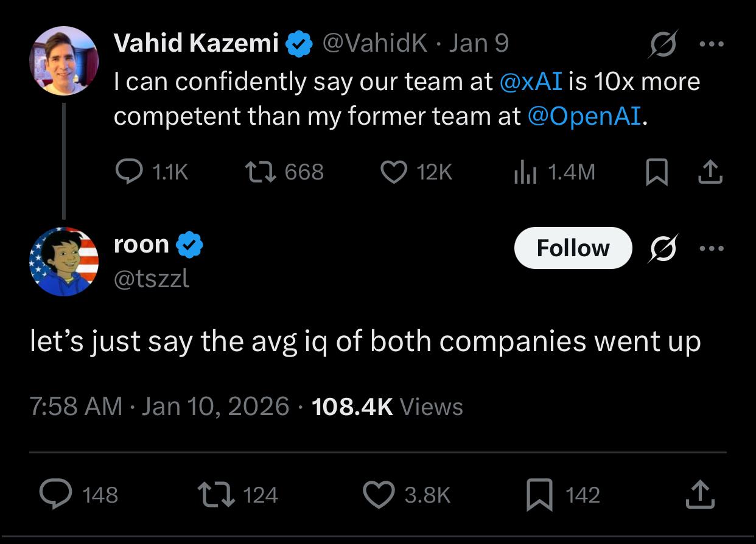The image size is (756, 544).
Task: Reply to Vahid Kazemi's tweet
Action: (x=129, y=172)
